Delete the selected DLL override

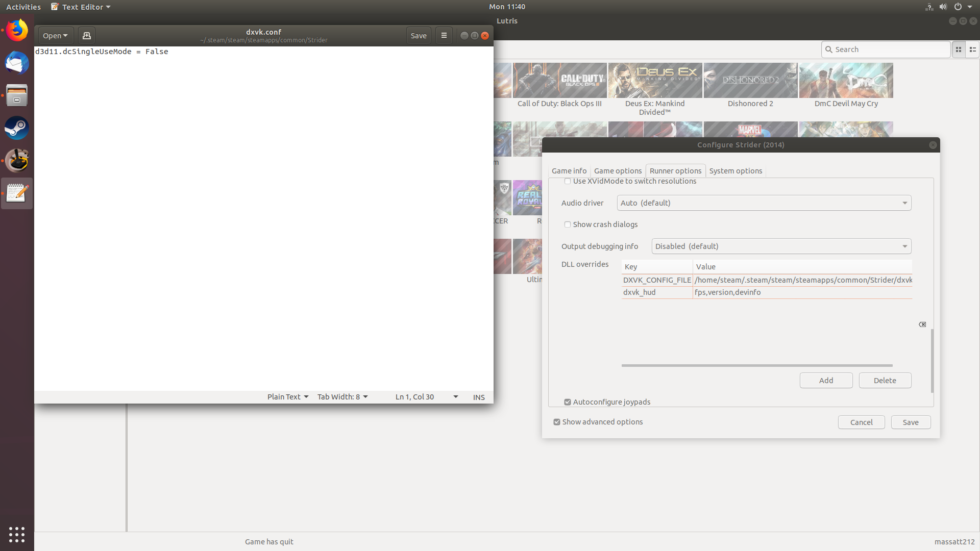coord(885,381)
